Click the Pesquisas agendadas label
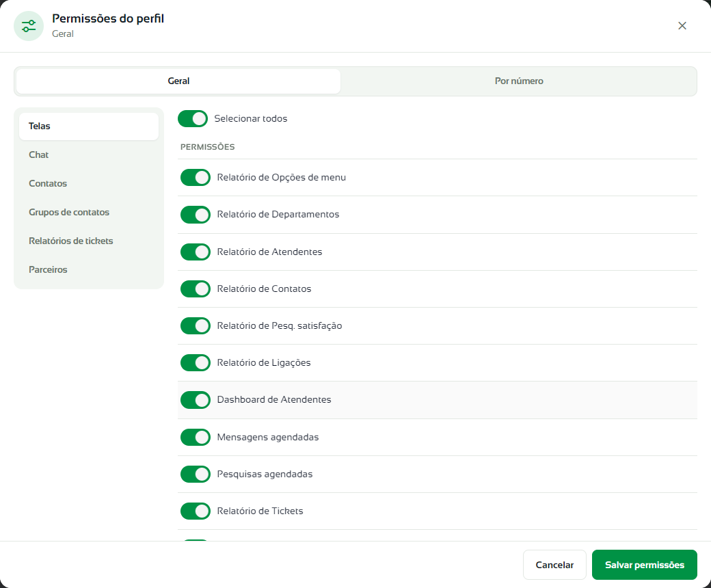Screen dimensions: 711x588 click(x=265, y=475)
